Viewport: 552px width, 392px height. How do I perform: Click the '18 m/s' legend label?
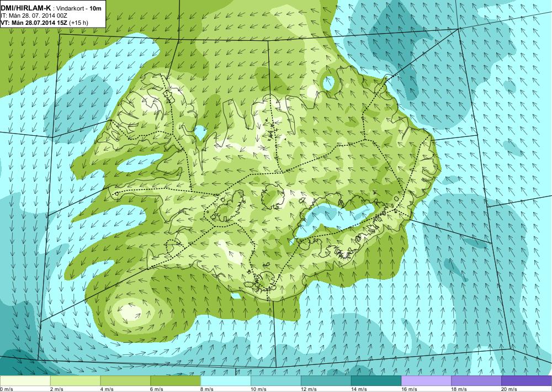coord(459,389)
